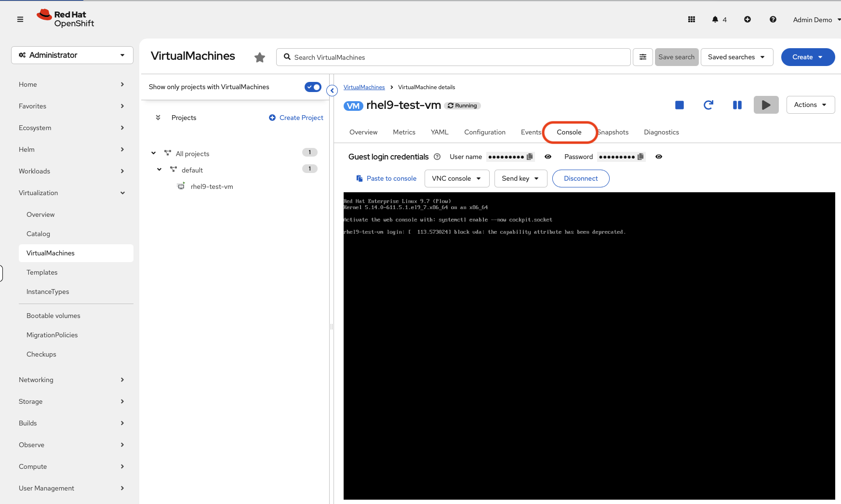This screenshot has width=841, height=504.
Task: Click the Restart VM icon
Action: 708,105
